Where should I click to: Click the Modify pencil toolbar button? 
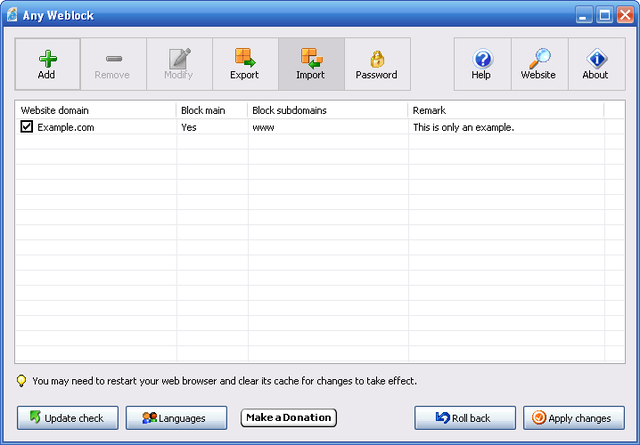[x=180, y=64]
